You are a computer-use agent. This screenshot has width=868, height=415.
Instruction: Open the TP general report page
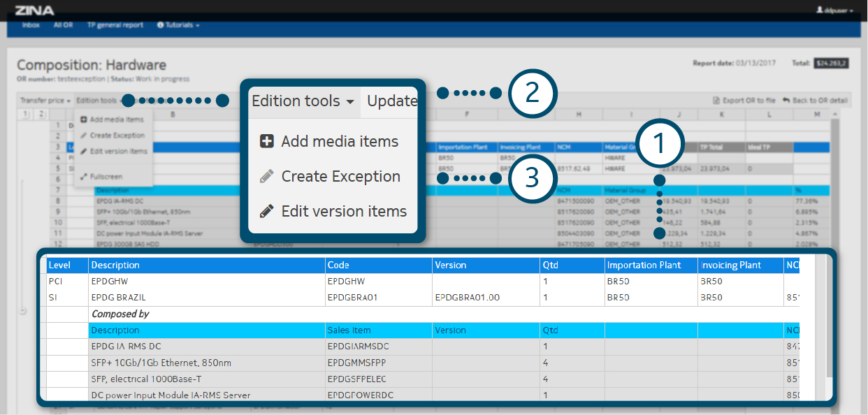tap(115, 25)
